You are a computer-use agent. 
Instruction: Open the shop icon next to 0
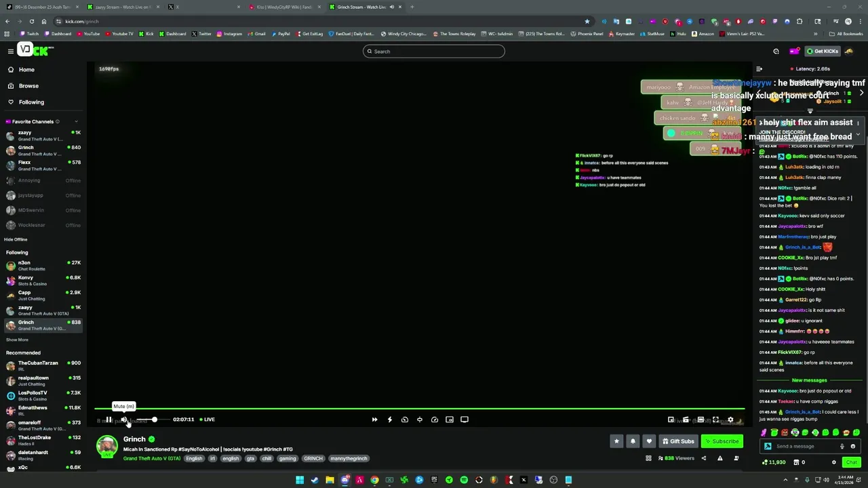(795, 462)
